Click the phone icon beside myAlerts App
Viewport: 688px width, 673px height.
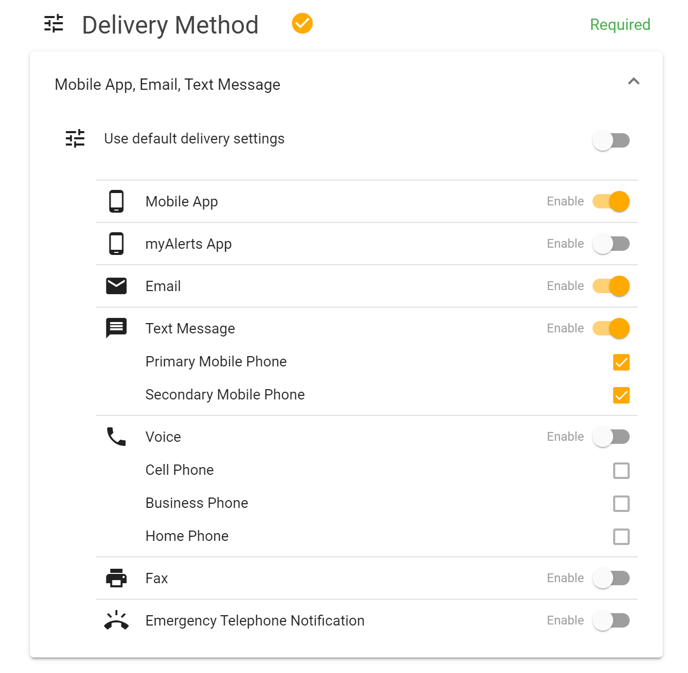click(116, 243)
